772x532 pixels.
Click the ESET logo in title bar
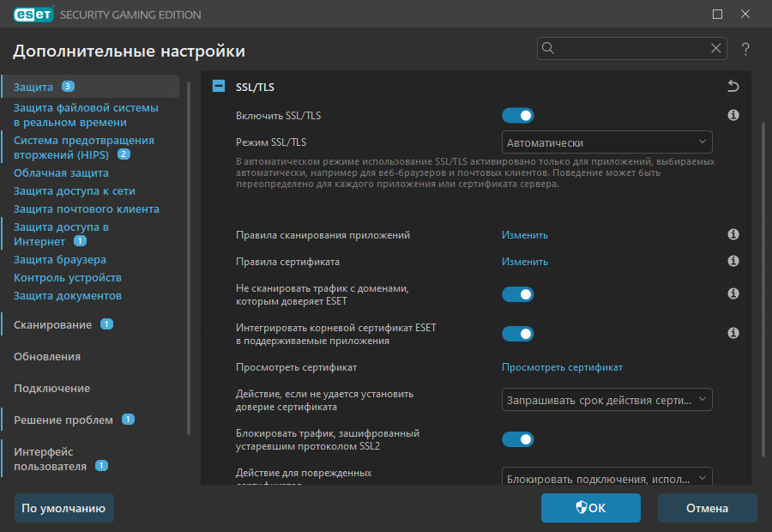coord(33,14)
